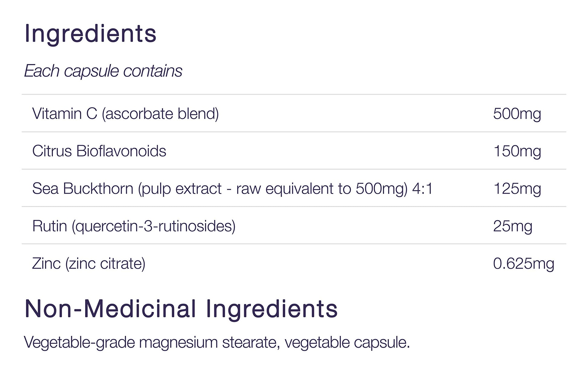Click the Ingredients heading

pos(90,34)
